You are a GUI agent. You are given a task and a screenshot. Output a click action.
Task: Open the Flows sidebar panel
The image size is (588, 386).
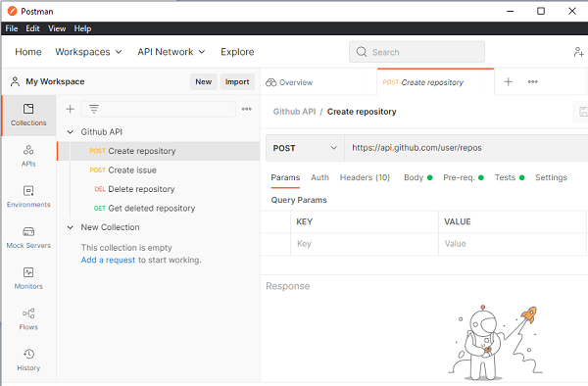(28, 319)
